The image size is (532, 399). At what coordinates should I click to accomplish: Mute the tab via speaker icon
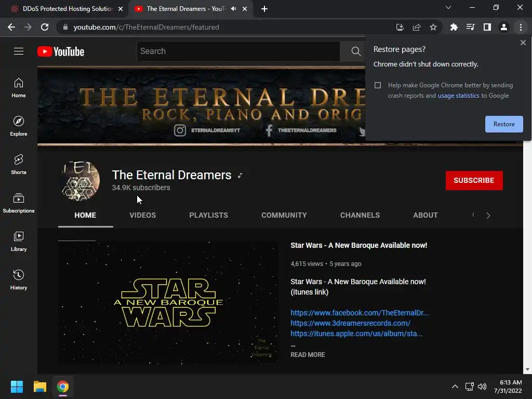coord(233,9)
